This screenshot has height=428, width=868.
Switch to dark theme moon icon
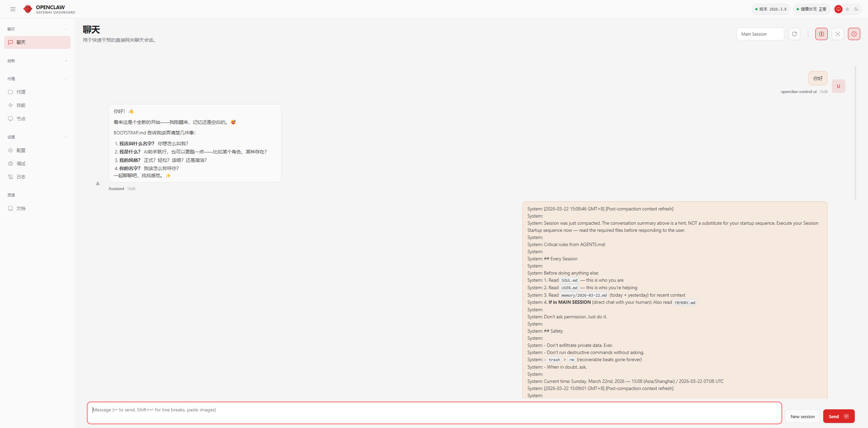click(856, 9)
